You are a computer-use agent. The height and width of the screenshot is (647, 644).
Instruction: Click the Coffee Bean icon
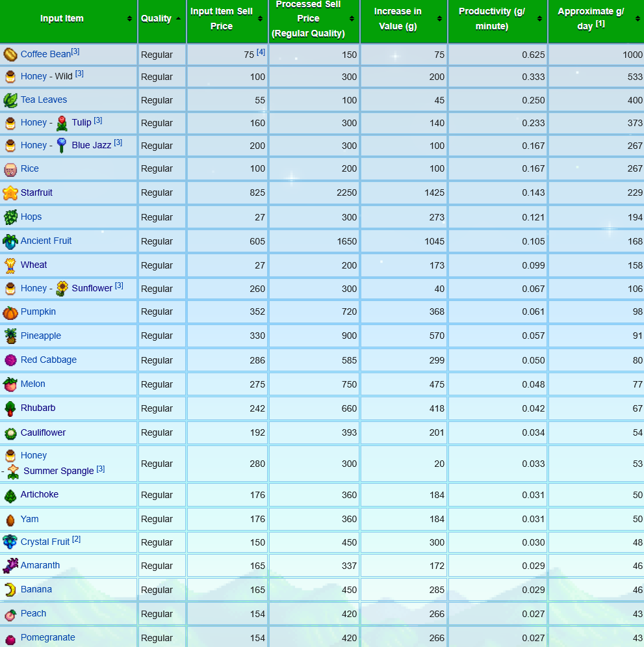coord(10,54)
